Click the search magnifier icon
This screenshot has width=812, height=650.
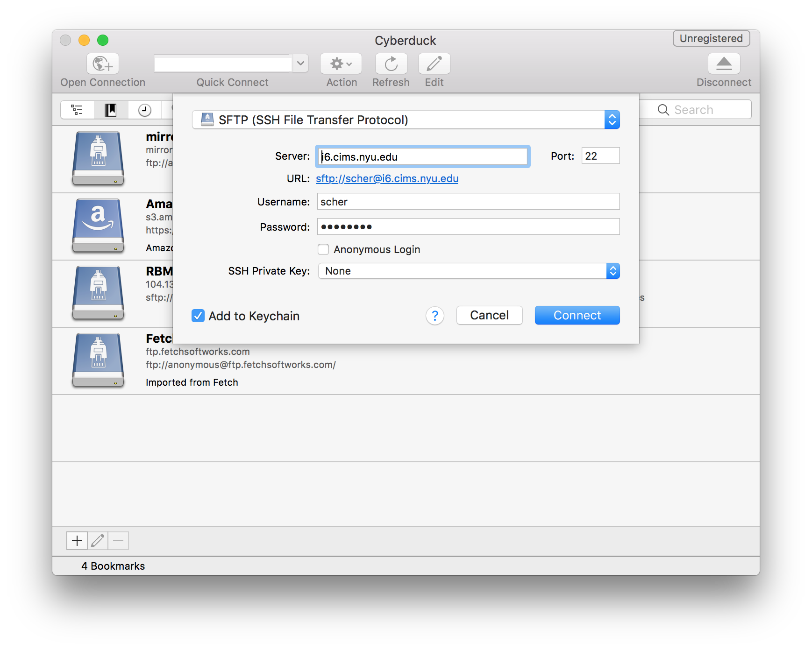(663, 110)
